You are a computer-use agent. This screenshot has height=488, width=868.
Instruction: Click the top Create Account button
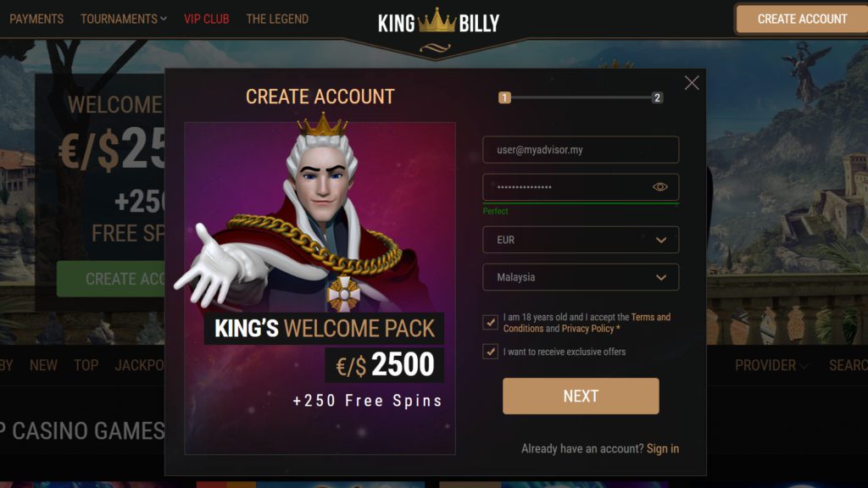(802, 19)
